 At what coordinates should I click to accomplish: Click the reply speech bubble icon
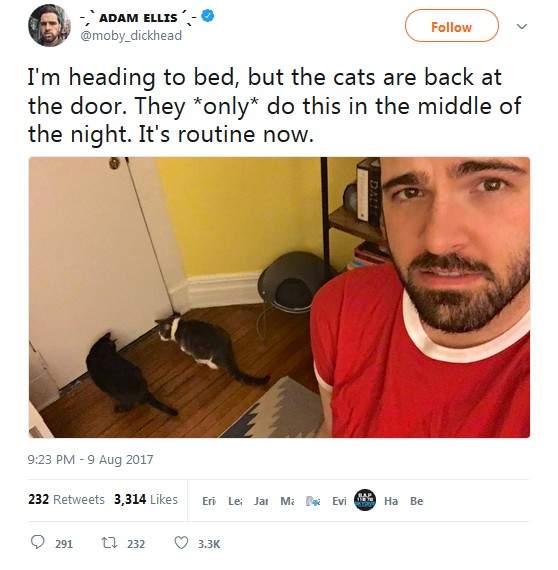click(37, 542)
